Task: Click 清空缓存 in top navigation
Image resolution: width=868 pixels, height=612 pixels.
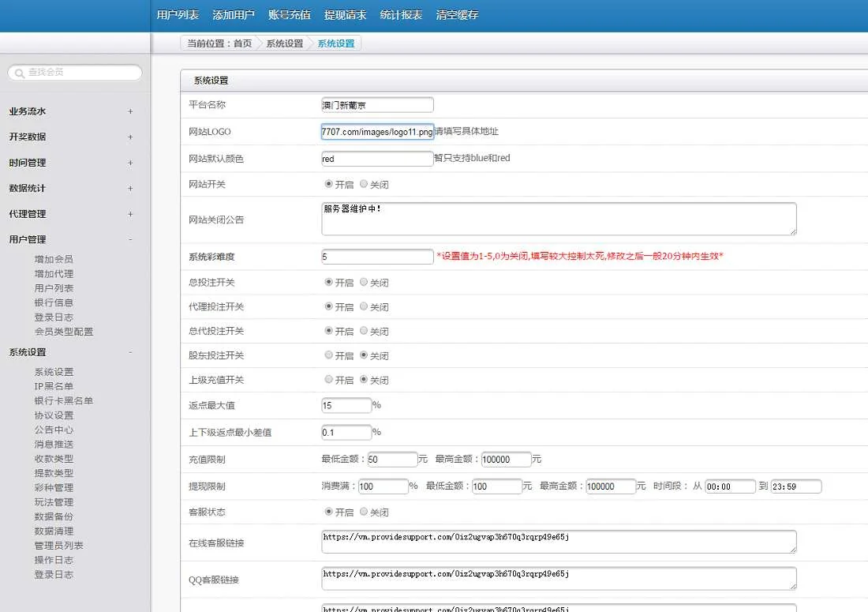Action: pos(457,15)
